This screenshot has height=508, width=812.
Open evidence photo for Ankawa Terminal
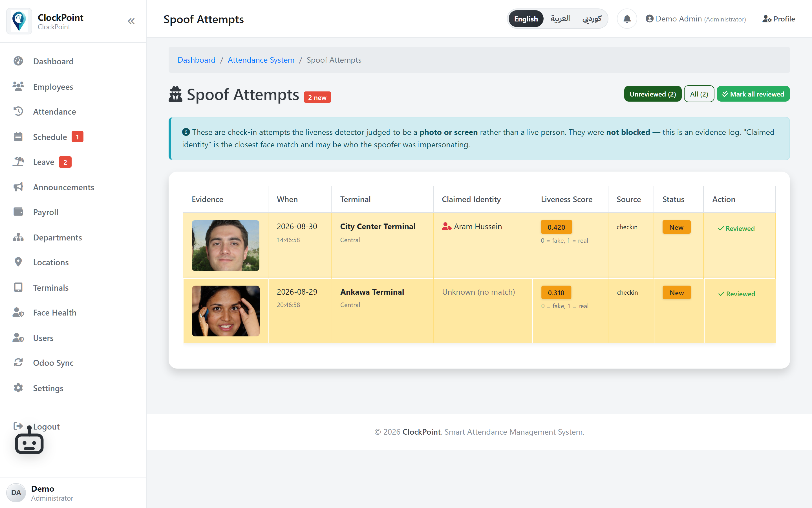pos(226,311)
